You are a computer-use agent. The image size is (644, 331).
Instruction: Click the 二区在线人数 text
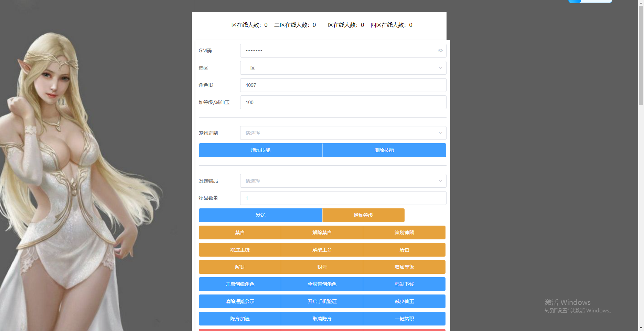tap(295, 25)
